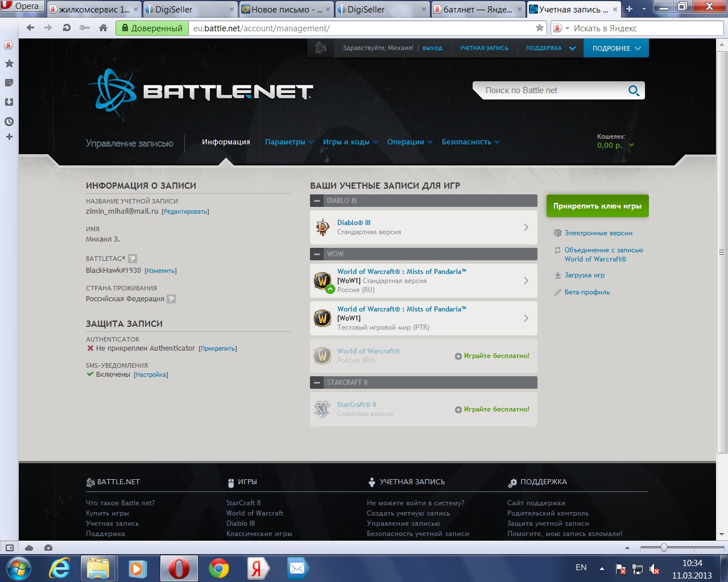
Task: Select the Информация tab
Action: pyautogui.click(x=226, y=142)
